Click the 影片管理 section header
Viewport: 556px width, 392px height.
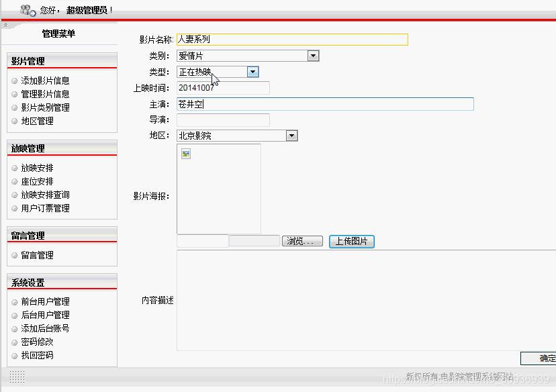coord(62,61)
